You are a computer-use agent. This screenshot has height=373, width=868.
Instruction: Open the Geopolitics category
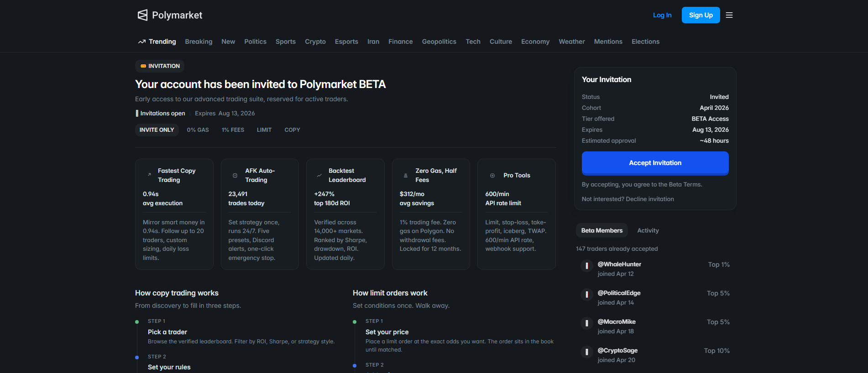439,41
